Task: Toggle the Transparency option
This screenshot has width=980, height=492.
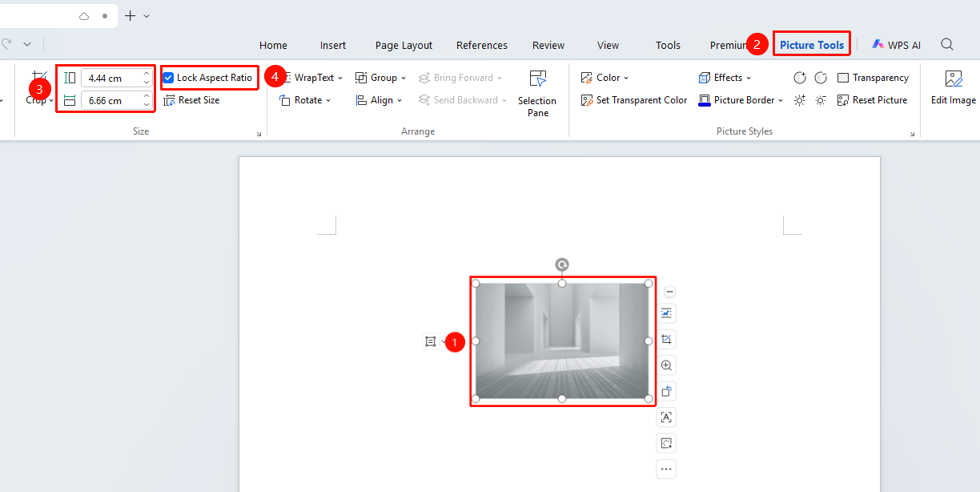Action: point(873,78)
